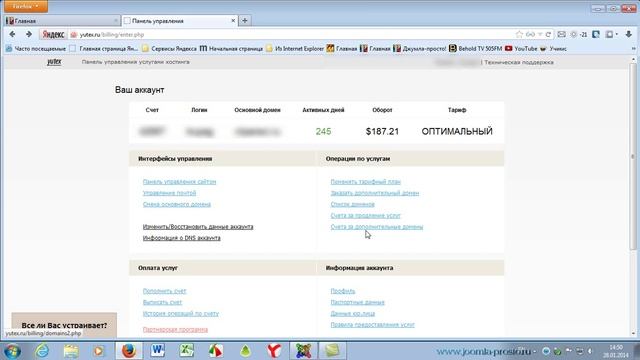This screenshot has width=640, height=360.
Task: Open the Список доменов link
Action: tap(352, 204)
